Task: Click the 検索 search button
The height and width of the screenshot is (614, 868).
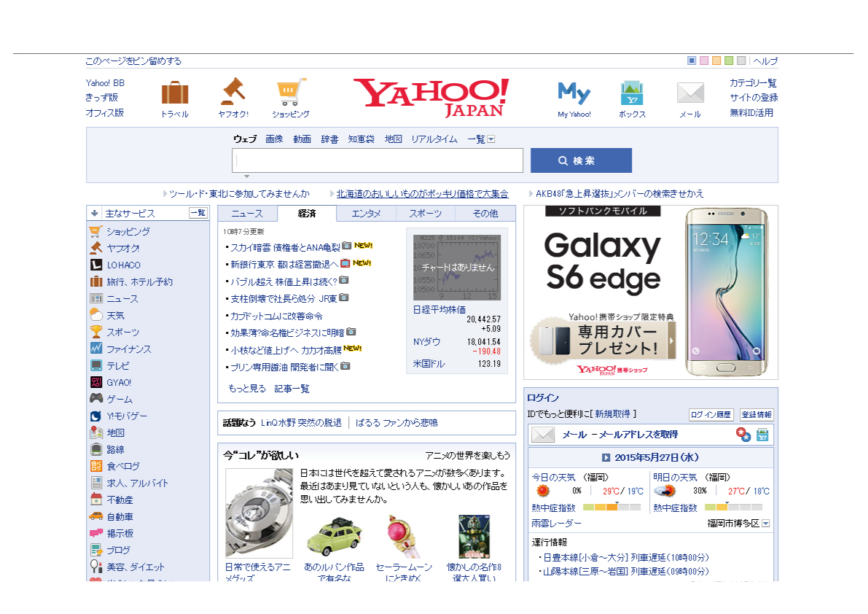Action: click(x=582, y=160)
